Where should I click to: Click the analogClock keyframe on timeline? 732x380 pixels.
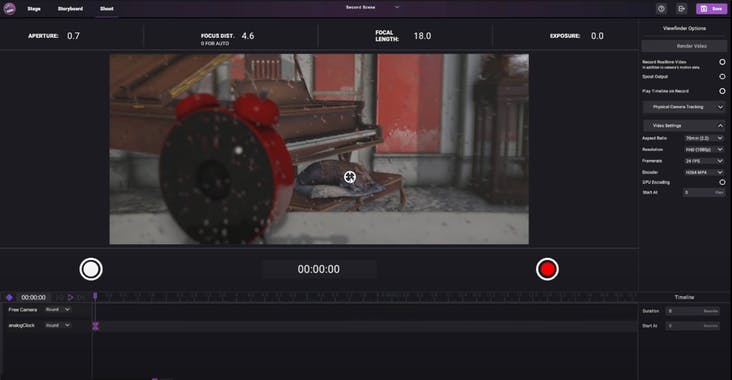pos(96,326)
